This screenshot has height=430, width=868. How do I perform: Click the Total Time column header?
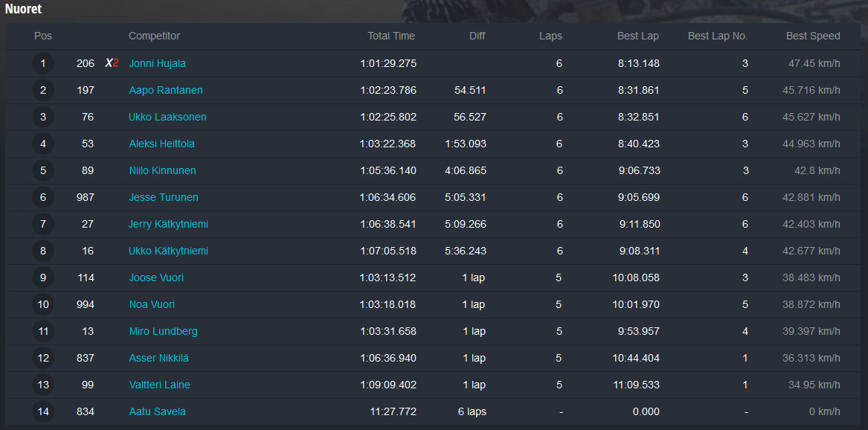pos(391,36)
